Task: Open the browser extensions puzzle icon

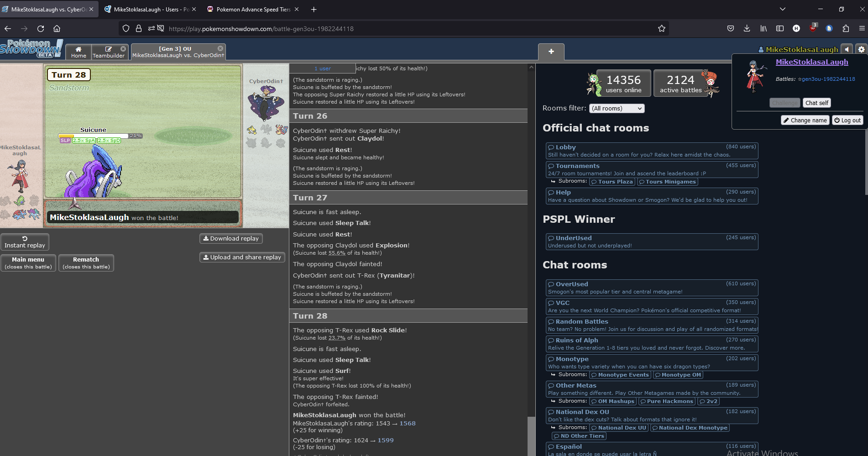Action: point(846,29)
